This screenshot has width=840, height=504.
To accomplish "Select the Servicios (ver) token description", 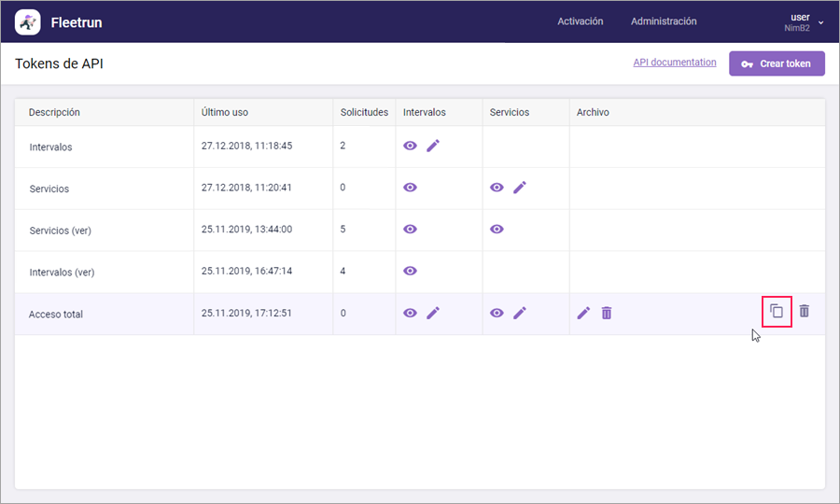I will click(x=61, y=231).
